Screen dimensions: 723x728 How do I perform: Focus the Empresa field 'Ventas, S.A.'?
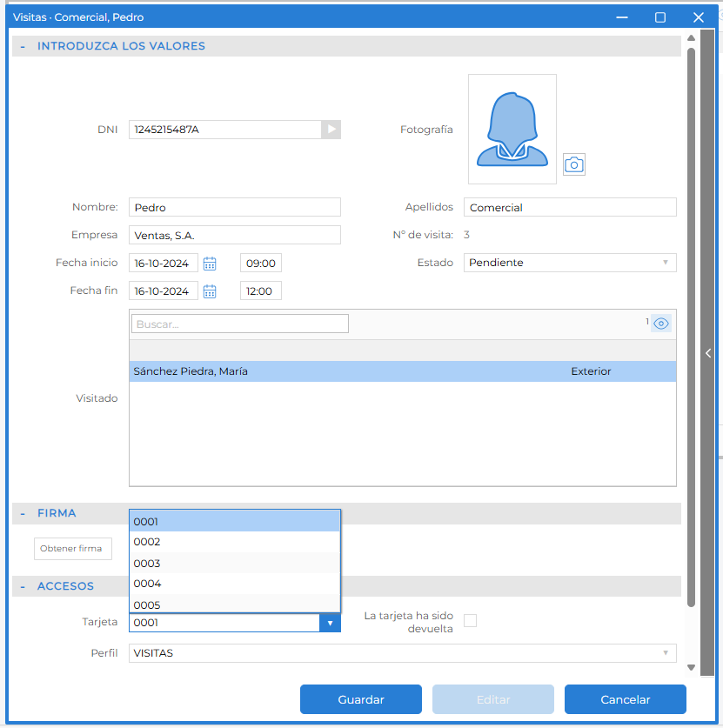[235, 235]
